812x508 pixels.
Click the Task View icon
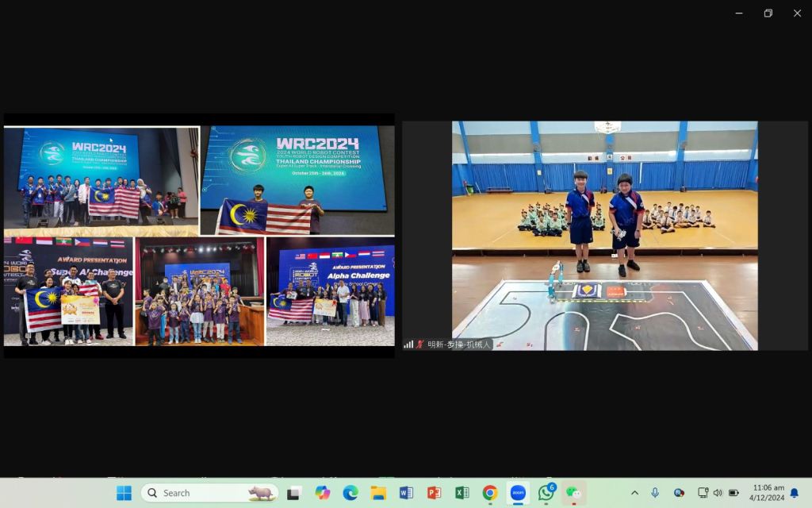coord(293,493)
